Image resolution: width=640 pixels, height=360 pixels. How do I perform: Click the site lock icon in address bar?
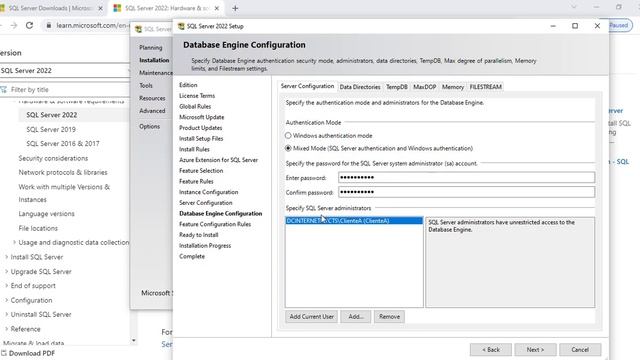(49, 25)
